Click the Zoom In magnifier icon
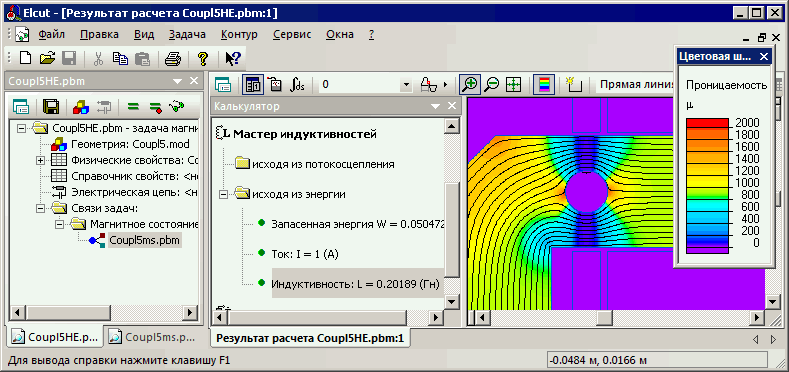 coord(470,85)
